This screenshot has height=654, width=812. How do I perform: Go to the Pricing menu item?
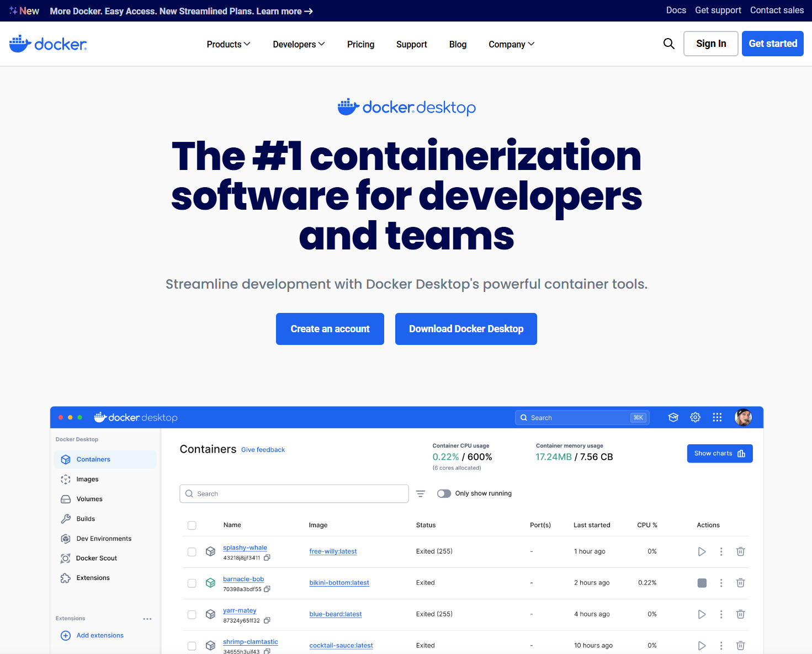coord(360,44)
